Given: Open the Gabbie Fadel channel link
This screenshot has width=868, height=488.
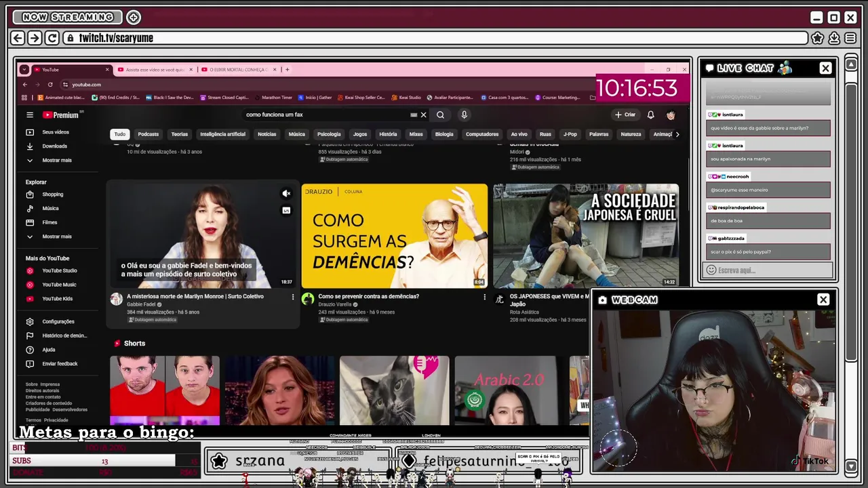Looking at the screenshot, I should (141, 304).
